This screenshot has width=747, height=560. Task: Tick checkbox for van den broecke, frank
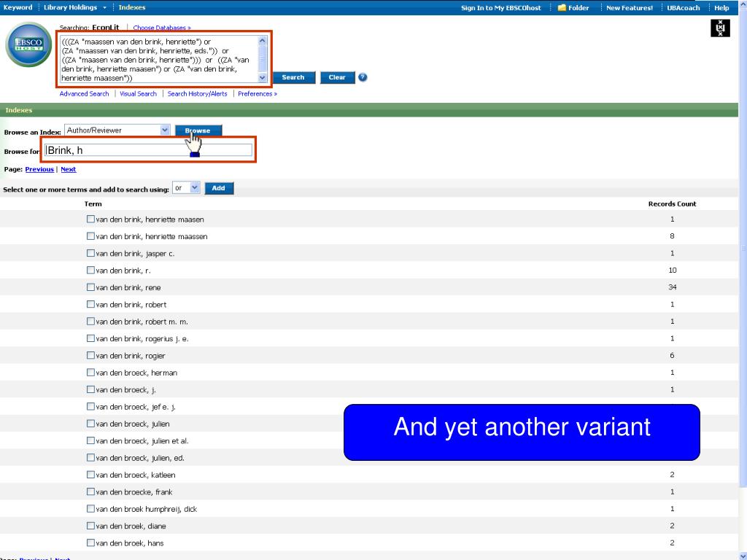pyautogui.click(x=90, y=491)
